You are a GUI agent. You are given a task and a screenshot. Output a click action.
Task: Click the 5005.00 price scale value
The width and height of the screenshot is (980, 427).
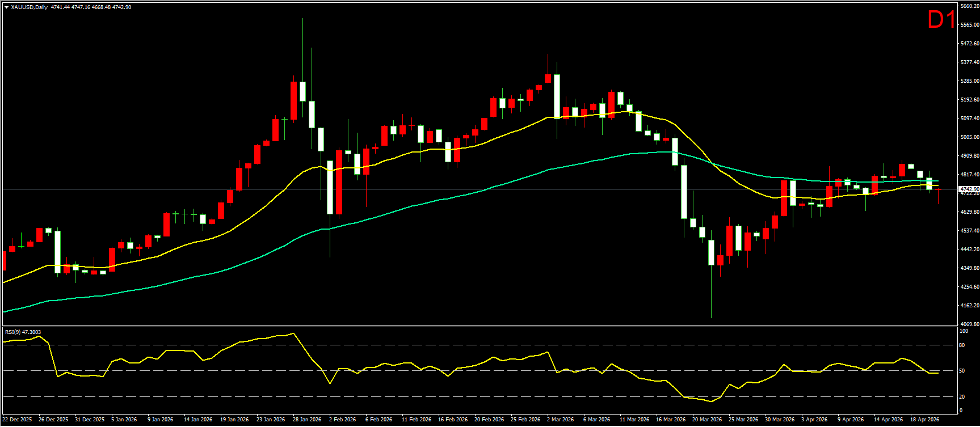point(969,137)
